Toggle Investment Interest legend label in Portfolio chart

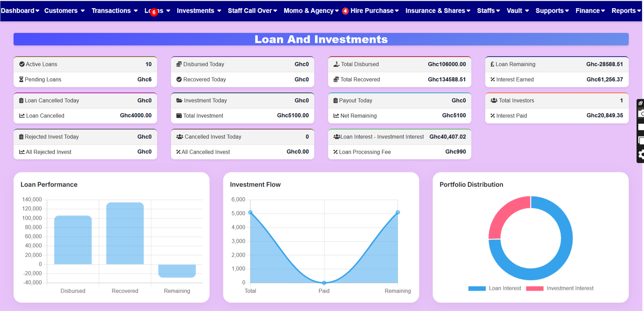(570, 288)
